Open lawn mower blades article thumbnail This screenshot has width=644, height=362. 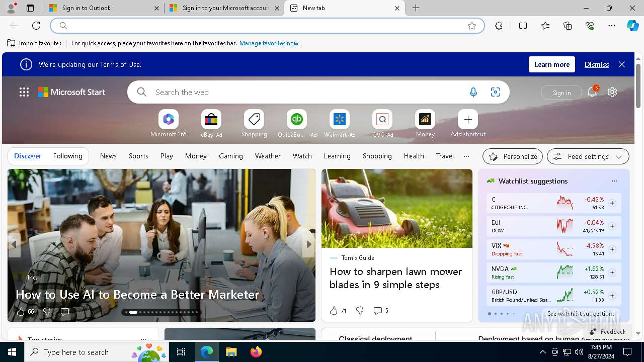coord(397,208)
